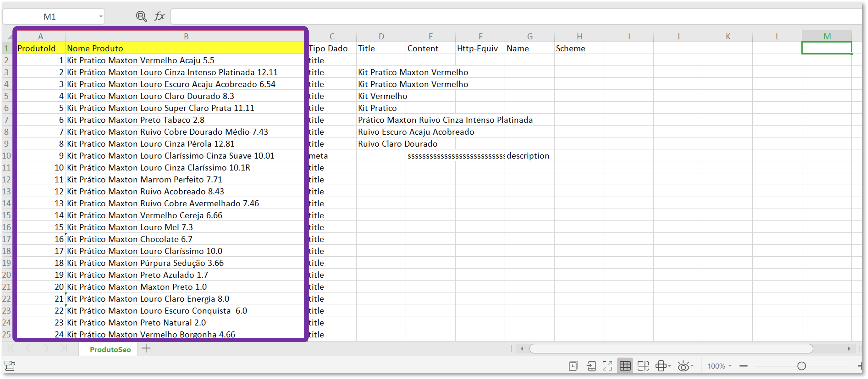Open the Name Box dropdown arrow
This screenshot has height=379, width=868.
pos(100,17)
